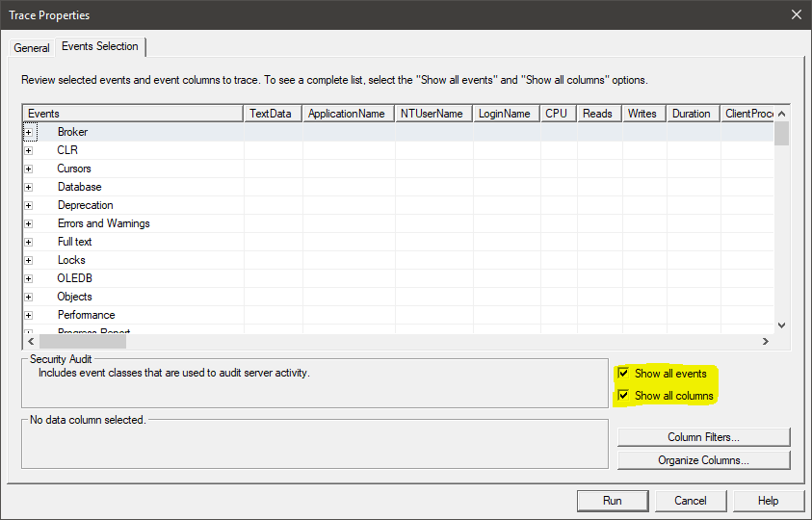
Task: Expand the Errors and Warnings category
Action: click(x=29, y=223)
